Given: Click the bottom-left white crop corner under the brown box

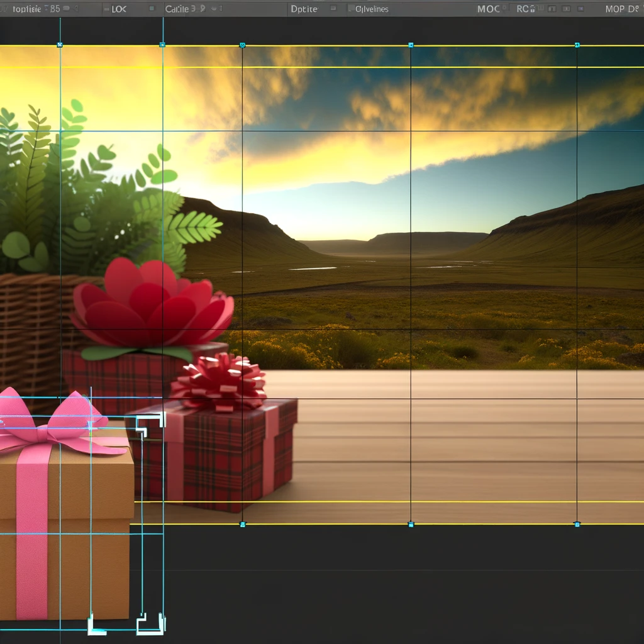Looking at the screenshot, I should point(96,625).
